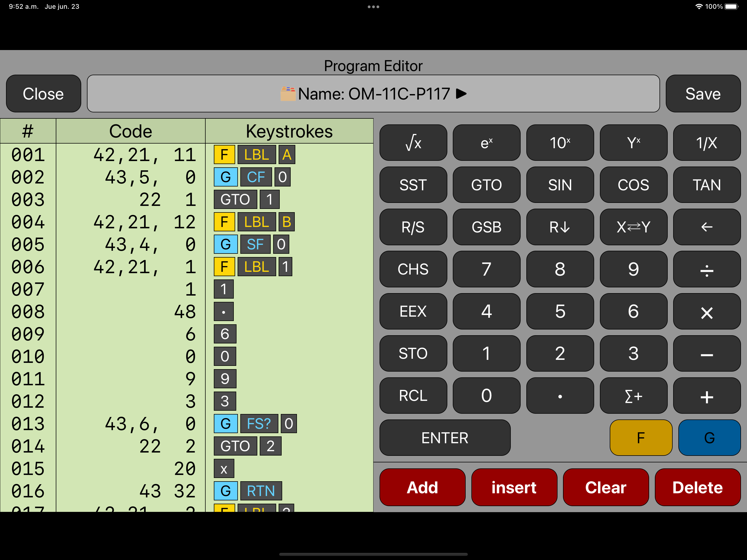Tap digit 3 on keypad
Viewport: 747px width, 560px height.
tap(633, 353)
